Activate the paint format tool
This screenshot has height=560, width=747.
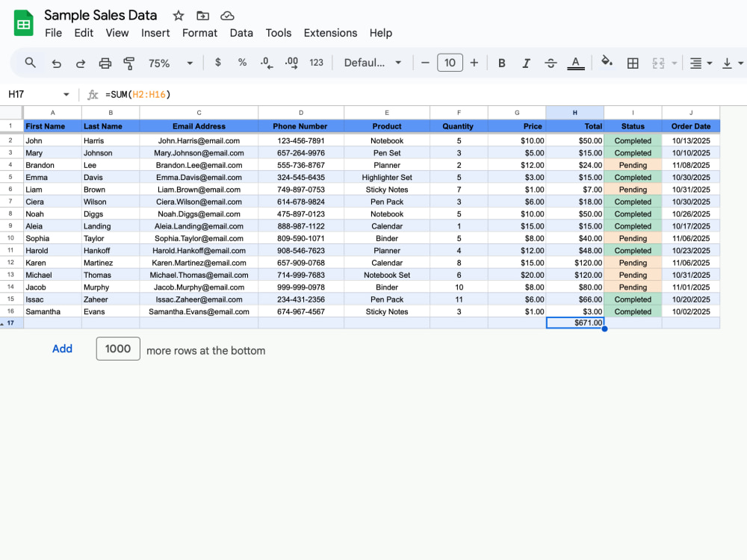pos(128,63)
